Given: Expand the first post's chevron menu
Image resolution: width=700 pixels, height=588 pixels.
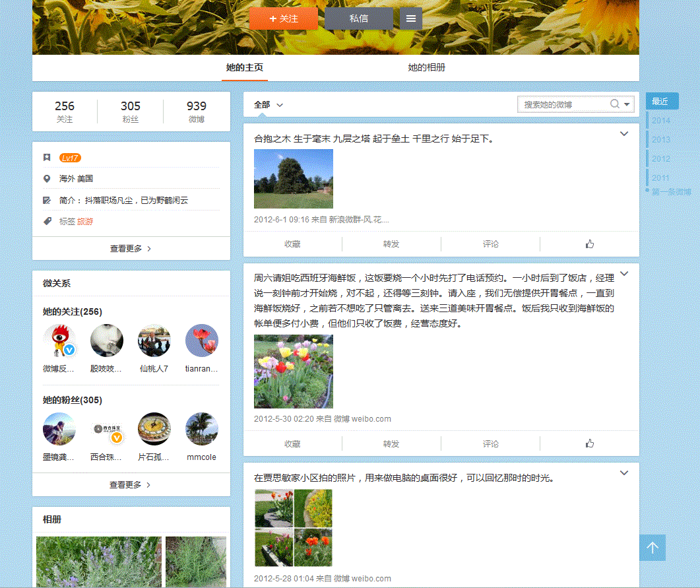Looking at the screenshot, I should click(x=624, y=134).
